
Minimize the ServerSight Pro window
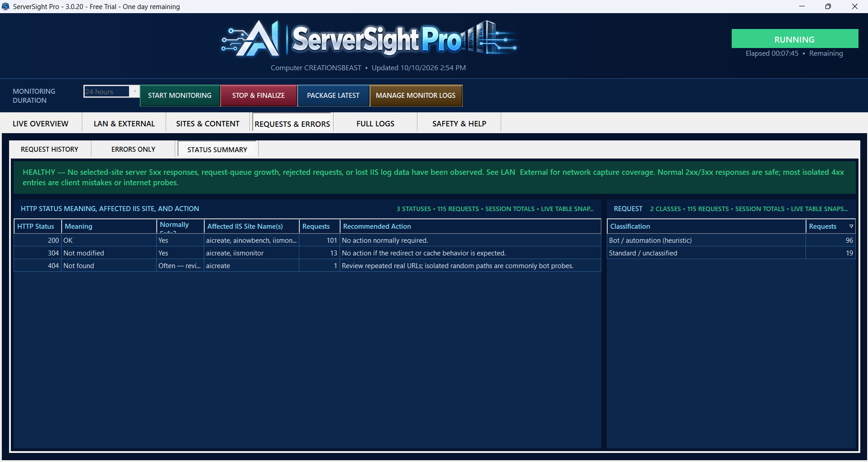802,6
